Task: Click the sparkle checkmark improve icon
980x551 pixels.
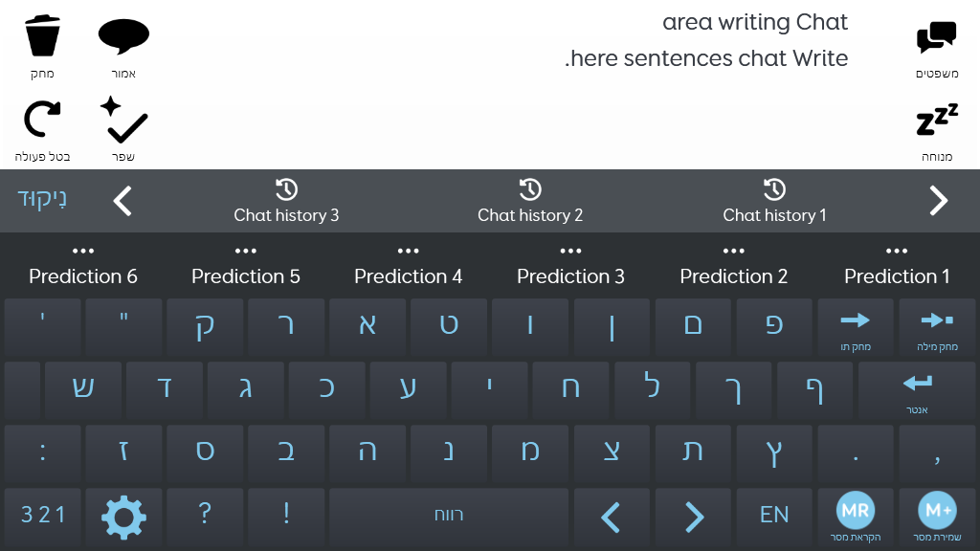Action: click(123, 119)
